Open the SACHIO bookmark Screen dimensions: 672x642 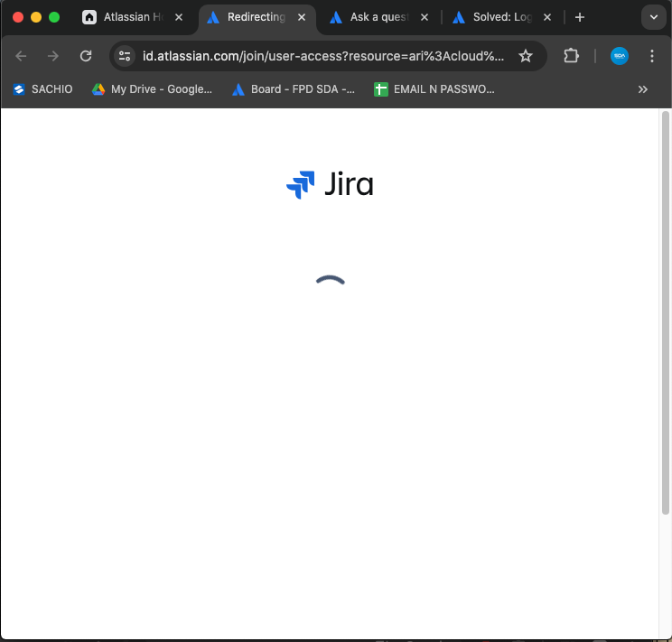pyautogui.click(x=42, y=89)
